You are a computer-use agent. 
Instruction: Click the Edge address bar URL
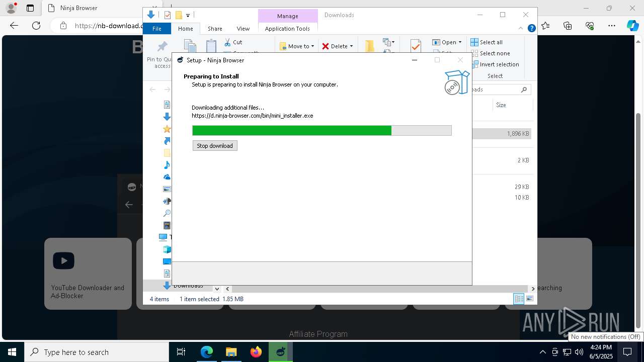(x=109, y=26)
